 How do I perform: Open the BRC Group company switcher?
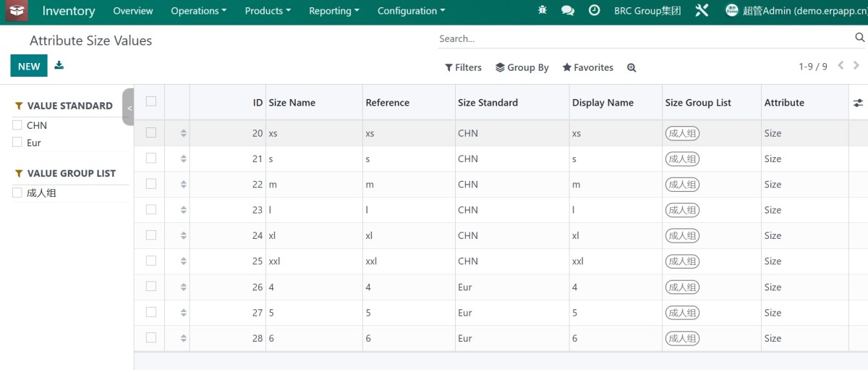pyautogui.click(x=647, y=11)
